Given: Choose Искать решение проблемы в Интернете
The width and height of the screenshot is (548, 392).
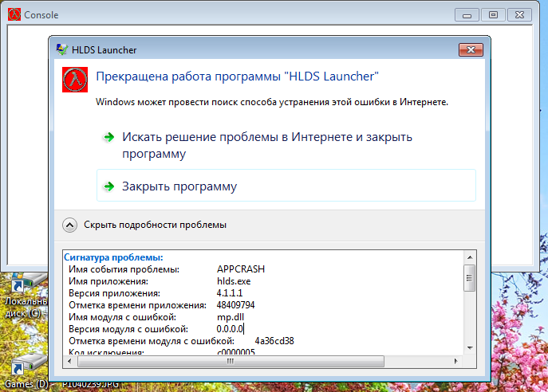Looking at the screenshot, I should click(267, 145).
